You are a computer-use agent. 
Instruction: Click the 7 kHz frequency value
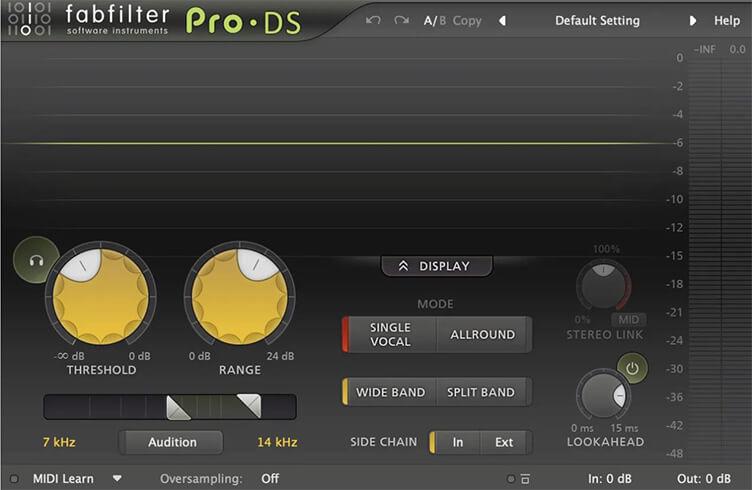click(59, 442)
